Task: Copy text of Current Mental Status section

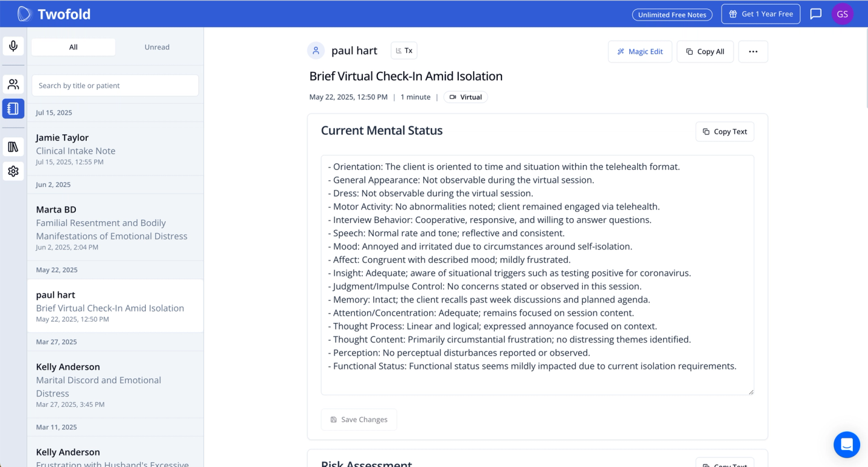Action: [725, 131]
